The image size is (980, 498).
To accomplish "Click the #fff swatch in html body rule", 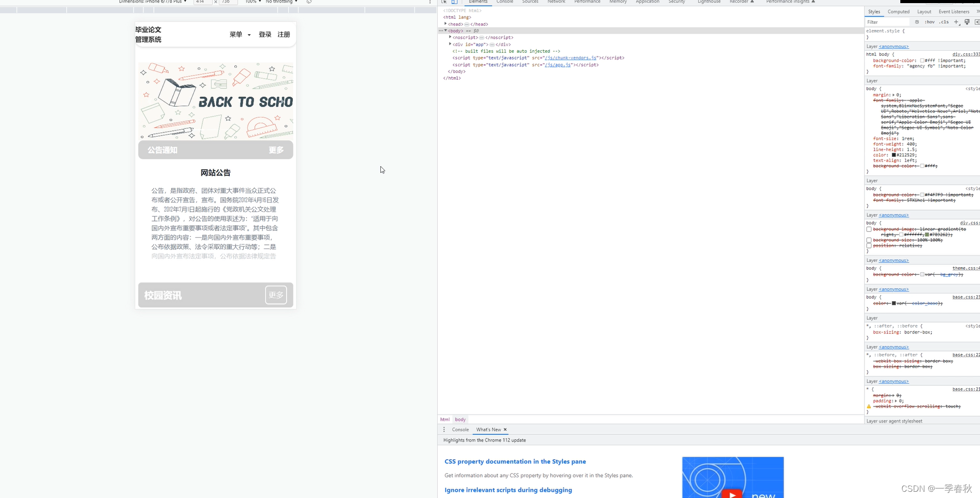I will [922, 61].
